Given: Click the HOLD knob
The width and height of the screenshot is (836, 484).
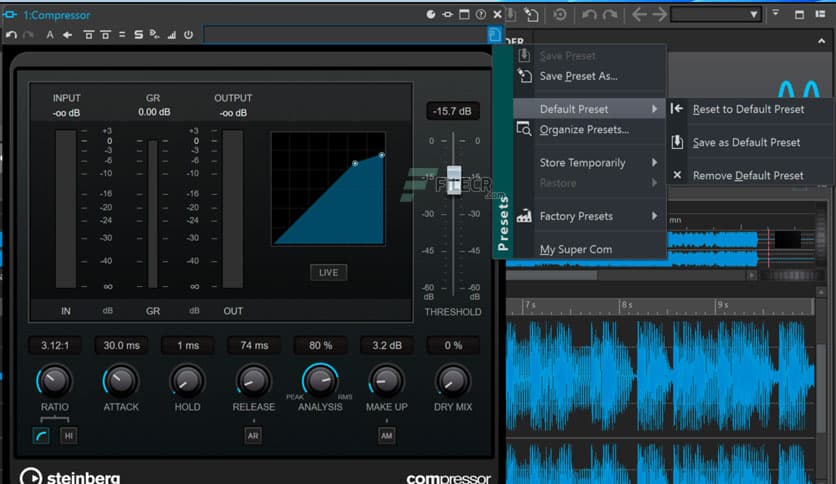Looking at the screenshot, I should tap(187, 381).
